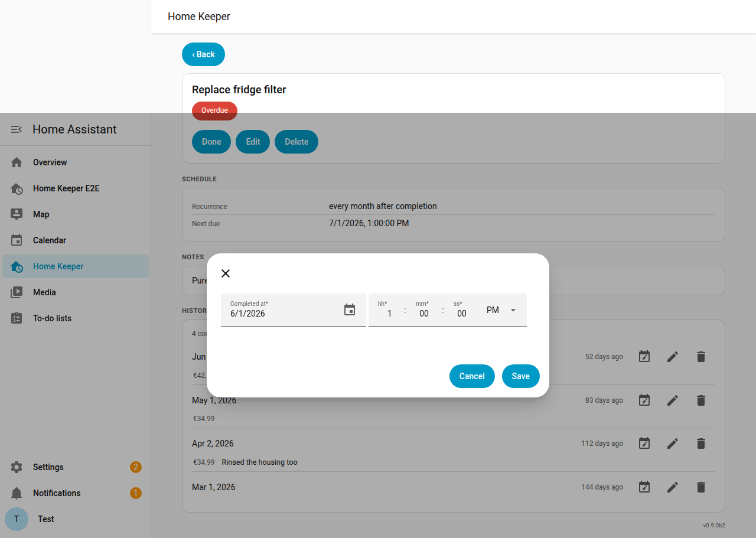756x538 pixels.
Task: Edit pencil for 52 days ago entry
Action: (673, 357)
